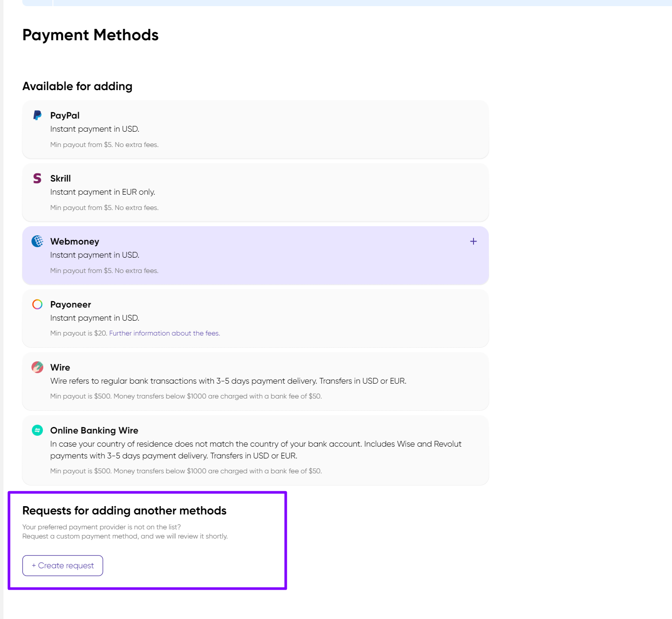Click the Payoneer ring icon
The width and height of the screenshot is (672, 619).
38,304
